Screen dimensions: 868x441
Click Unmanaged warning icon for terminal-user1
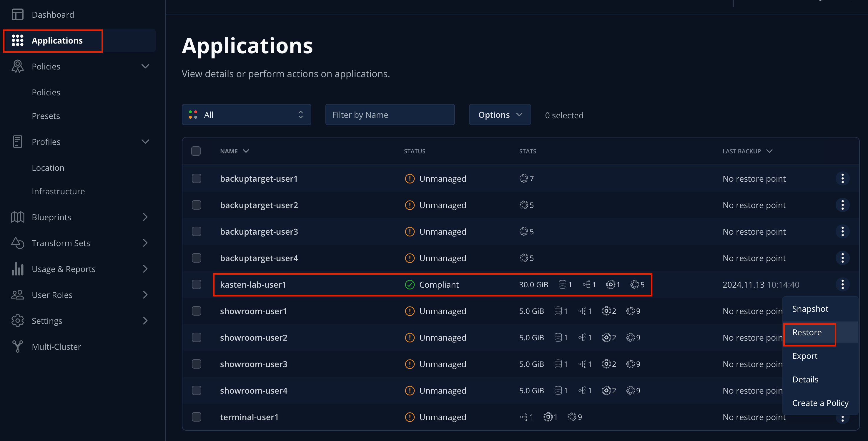pos(410,417)
